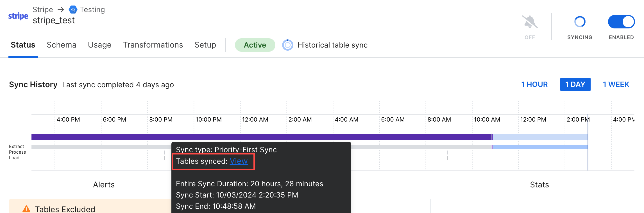The image size is (644, 213).
Task: Click the 10:00 AM timeline label
Action: (487, 120)
